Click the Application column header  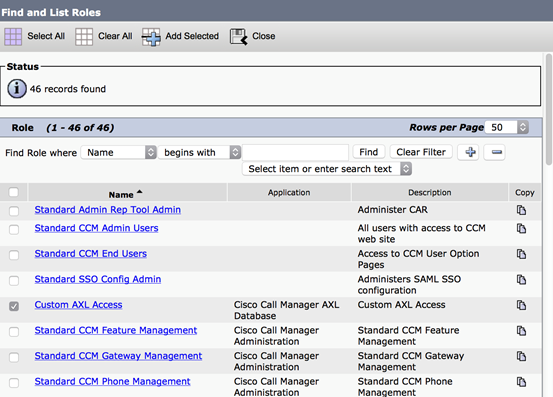[289, 193]
